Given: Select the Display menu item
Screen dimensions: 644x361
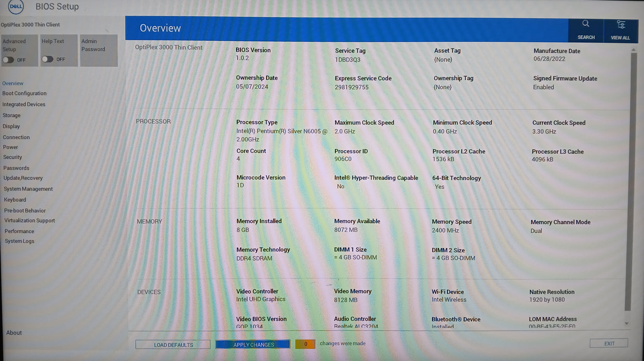Looking at the screenshot, I should (11, 126).
